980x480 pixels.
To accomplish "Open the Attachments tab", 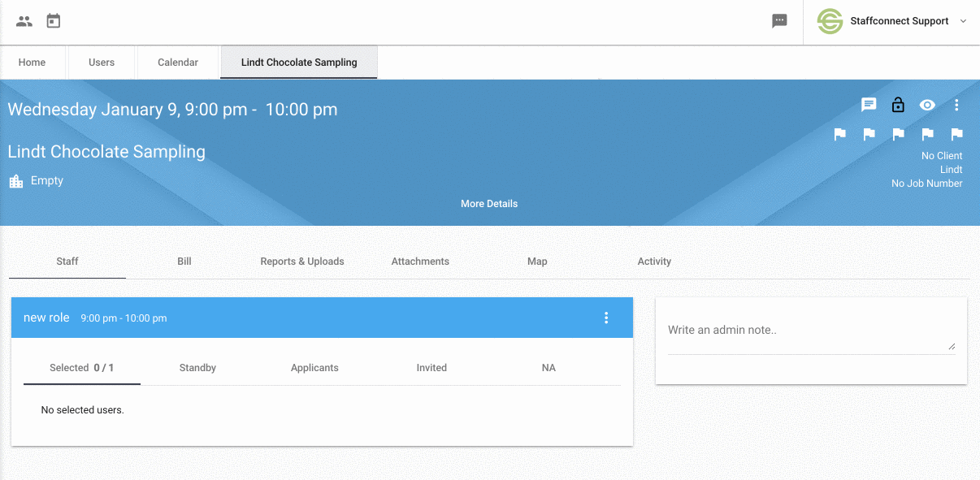I will coord(420,262).
